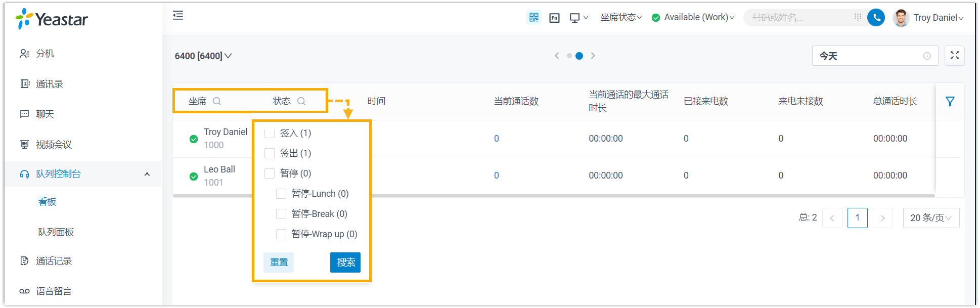Open the Available (Work) status dropdown

click(693, 18)
